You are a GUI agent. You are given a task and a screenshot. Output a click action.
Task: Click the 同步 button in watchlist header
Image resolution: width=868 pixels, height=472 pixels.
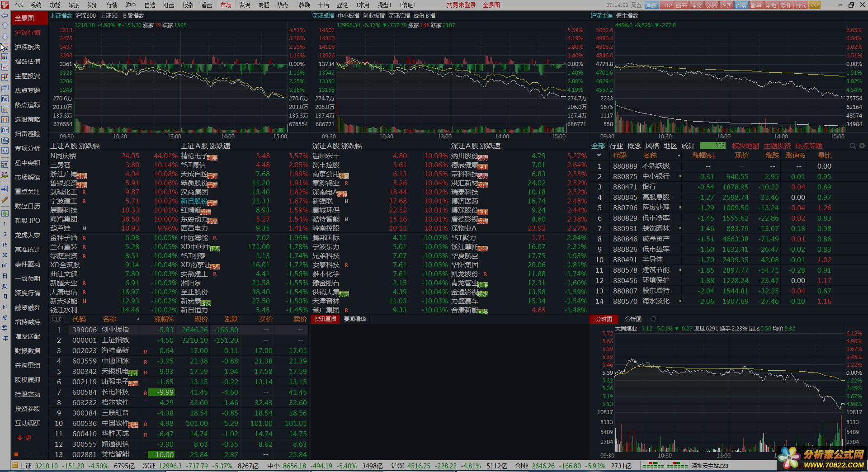point(57,319)
